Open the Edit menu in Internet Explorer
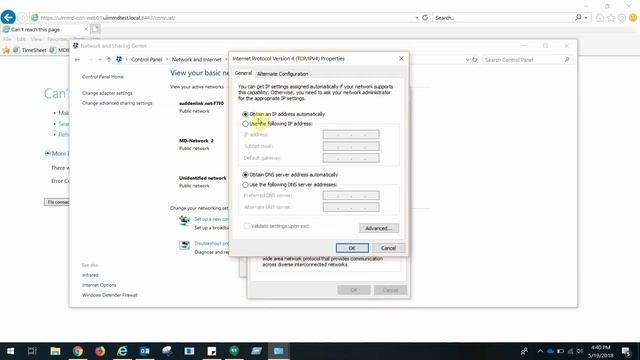The image size is (640, 360). pyautogui.click(x=21, y=39)
